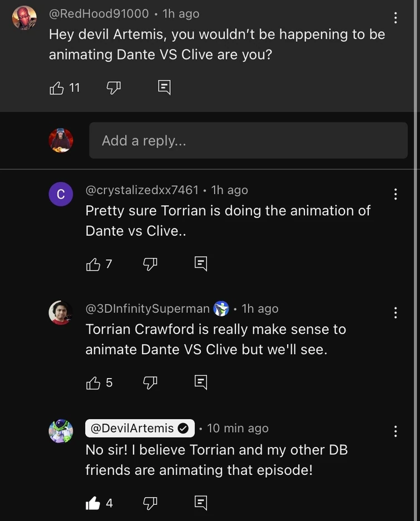420x521 pixels.
Task: Dislike RedHood91000's comment
Action: pos(113,88)
